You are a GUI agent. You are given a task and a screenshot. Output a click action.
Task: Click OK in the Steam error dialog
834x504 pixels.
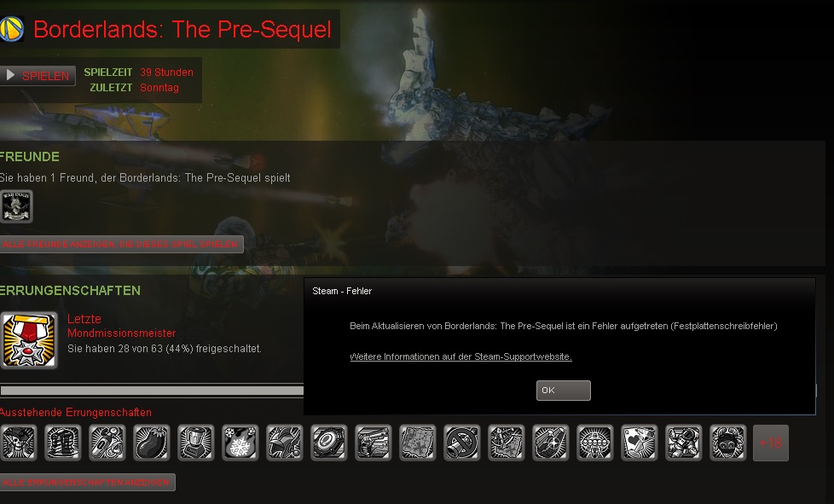pos(564,391)
